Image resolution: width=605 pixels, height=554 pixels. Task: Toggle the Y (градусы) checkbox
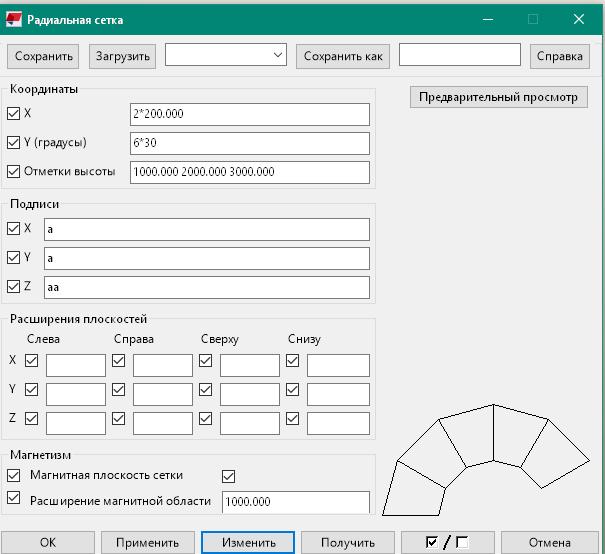coord(14,143)
